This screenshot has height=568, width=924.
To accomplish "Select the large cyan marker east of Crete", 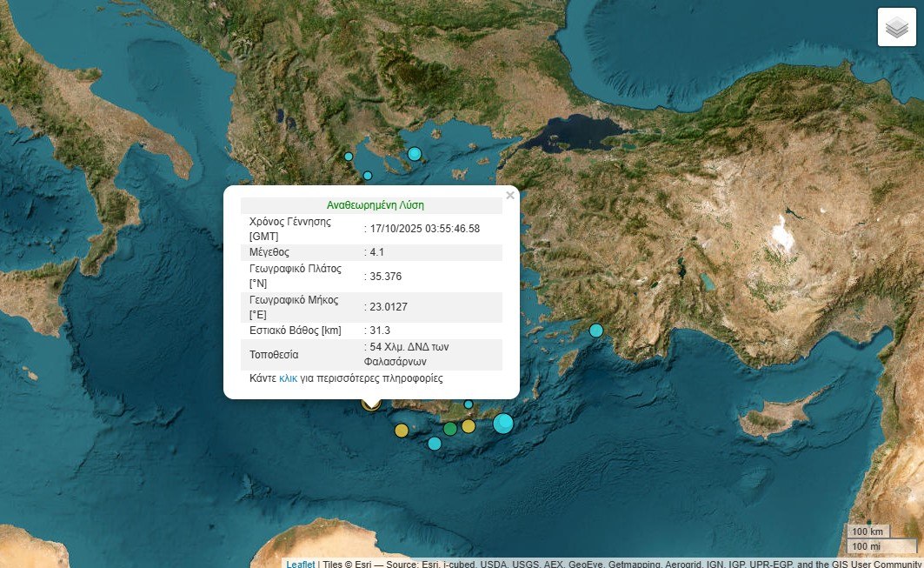I will [503, 424].
